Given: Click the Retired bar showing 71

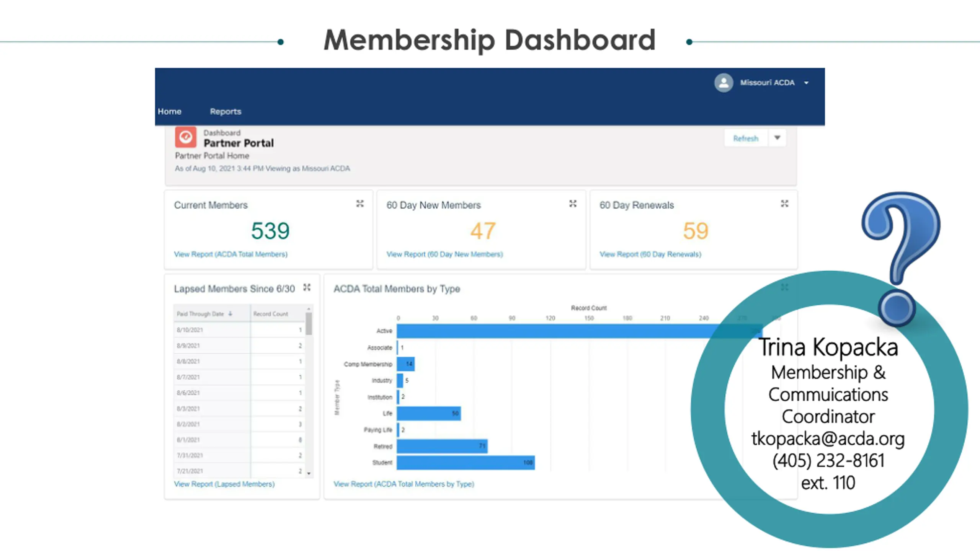Looking at the screenshot, I should click(x=442, y=446).
